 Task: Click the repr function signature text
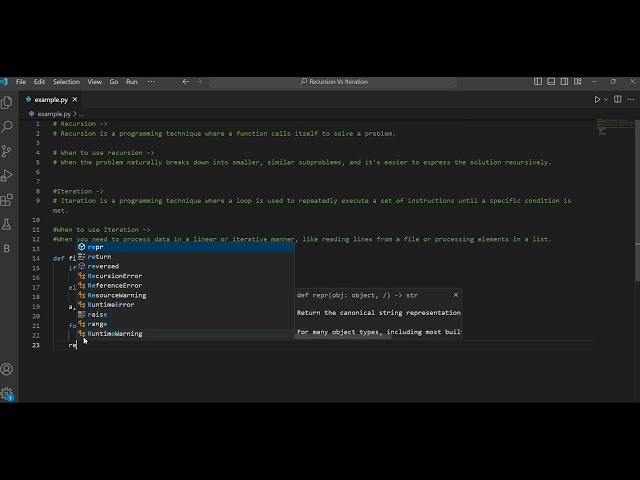pos(357,295)
